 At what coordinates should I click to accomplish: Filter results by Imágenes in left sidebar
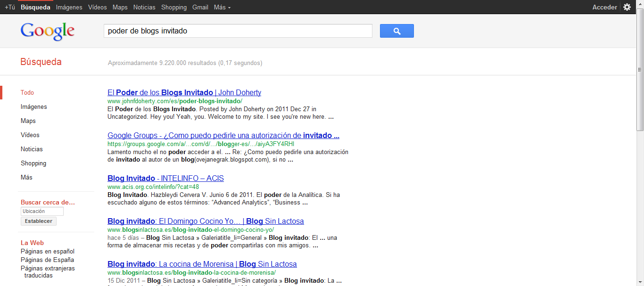coord(34,107)
